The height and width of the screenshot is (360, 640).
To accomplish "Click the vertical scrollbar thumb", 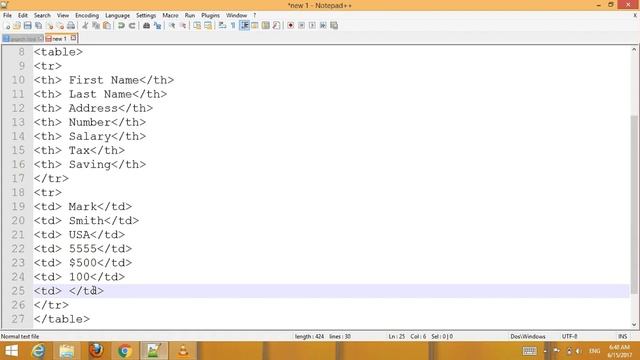I will click(634, 204).
